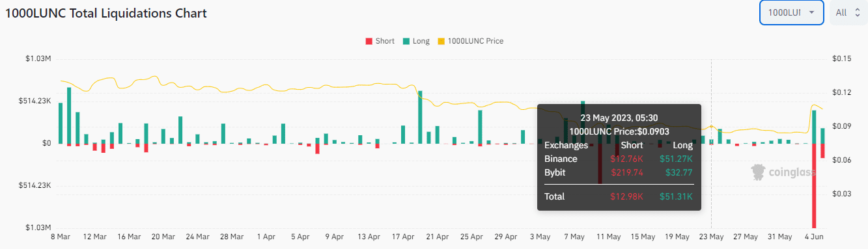
Task: Open the 1000LUNC symbol dropdown
Action: tap(792, 12)
